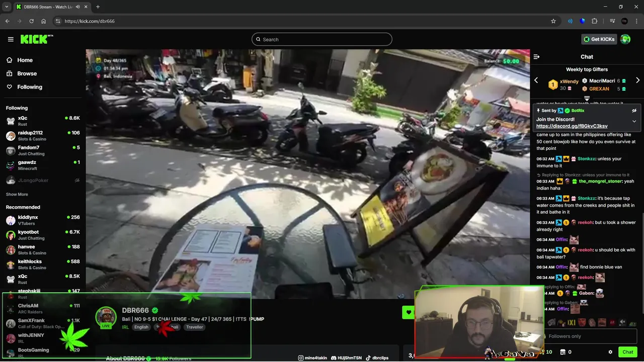644x362 pixels.
Task: Open ChrisAM ARC Raiders channel
Action: click(43, 308)
